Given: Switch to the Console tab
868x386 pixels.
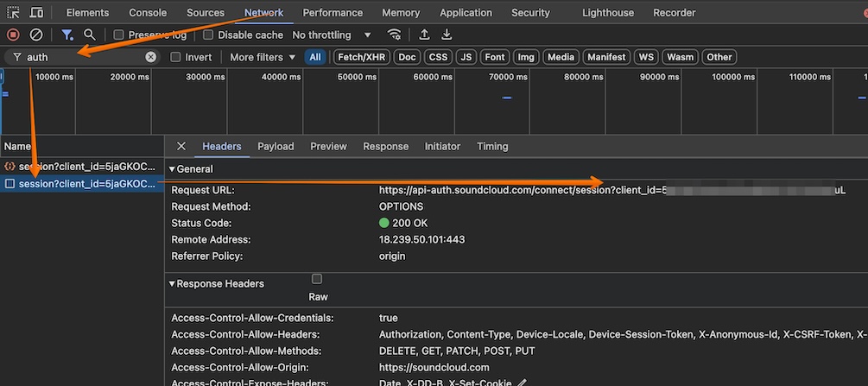Looking at the screenshot, I should coord(148,13).
